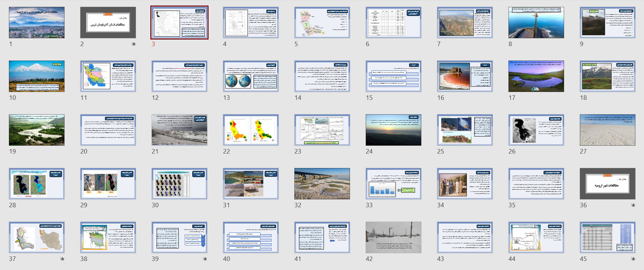
Task: Select slide 42 showing the snowy street
Action: point(394,237)
